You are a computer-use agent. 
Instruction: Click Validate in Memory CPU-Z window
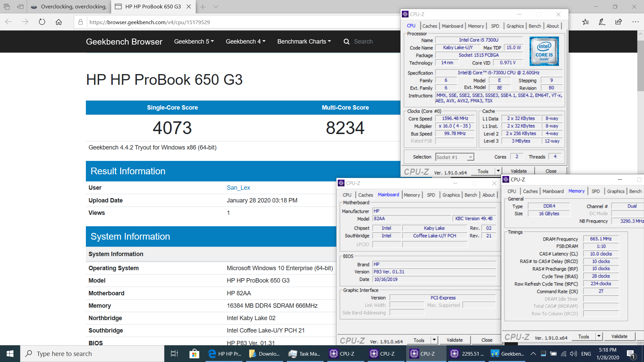click(619, 336)
